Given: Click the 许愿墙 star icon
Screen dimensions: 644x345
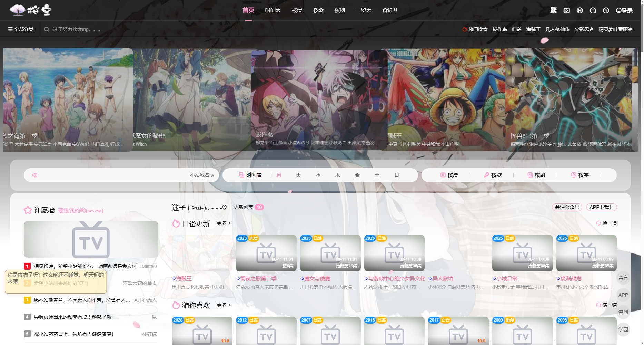Looking at the screenshot, I should [x=28, y=210].
